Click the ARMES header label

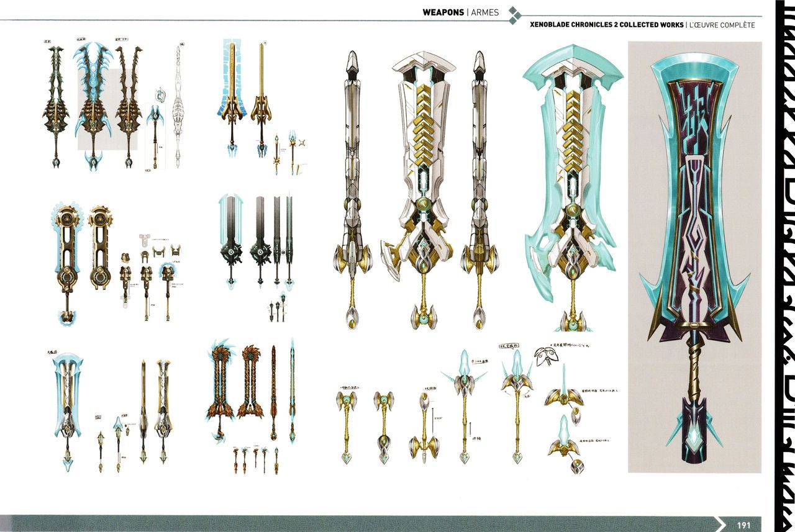click(x=484, y=12)
